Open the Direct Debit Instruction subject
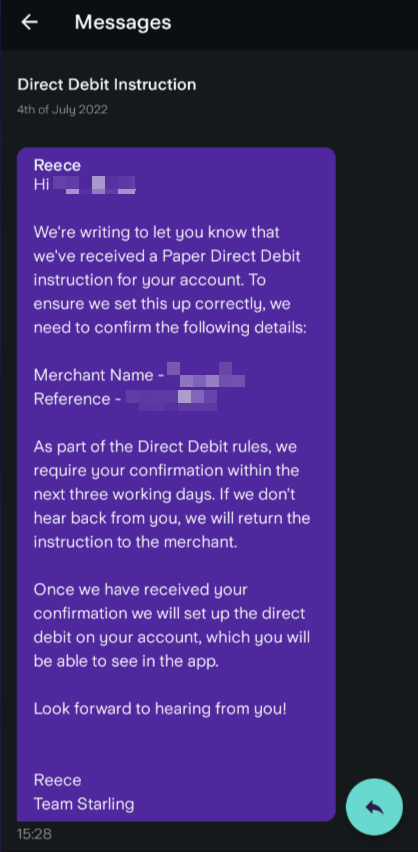Image resolution: width=418 pixels, height=852 pixels. (107, 85)
